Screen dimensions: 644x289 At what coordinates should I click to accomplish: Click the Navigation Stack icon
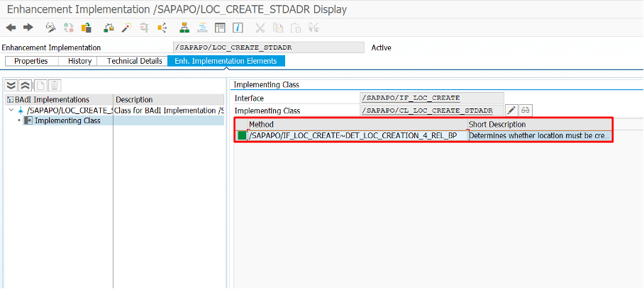202,28
